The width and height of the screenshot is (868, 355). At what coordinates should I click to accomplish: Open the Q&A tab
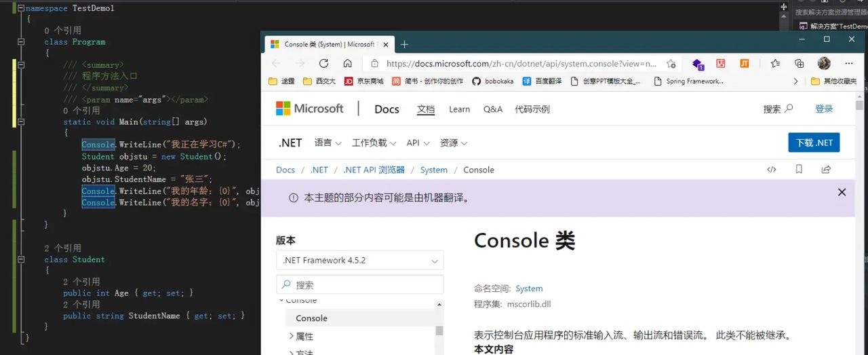coord(493,109)
